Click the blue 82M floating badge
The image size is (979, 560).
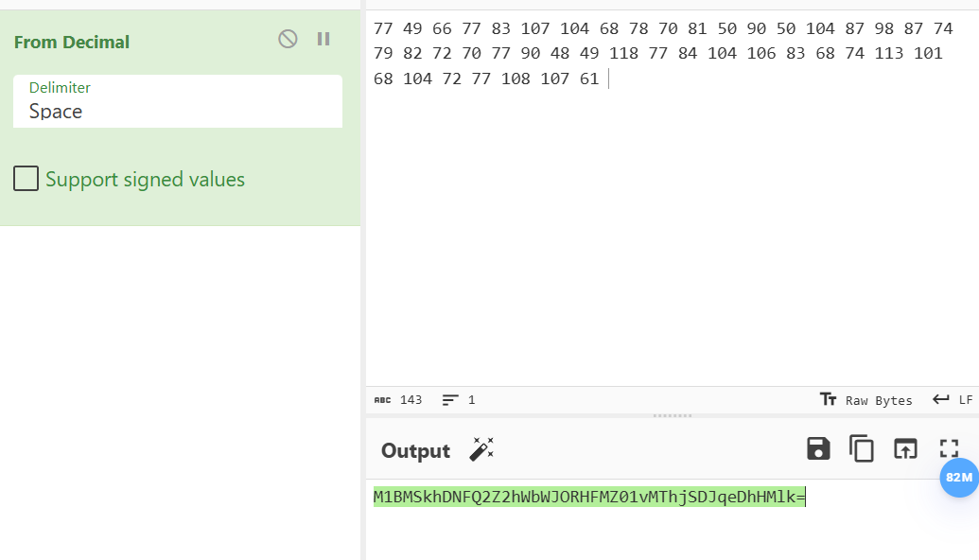pyautogui.click(x=959, y=478)
